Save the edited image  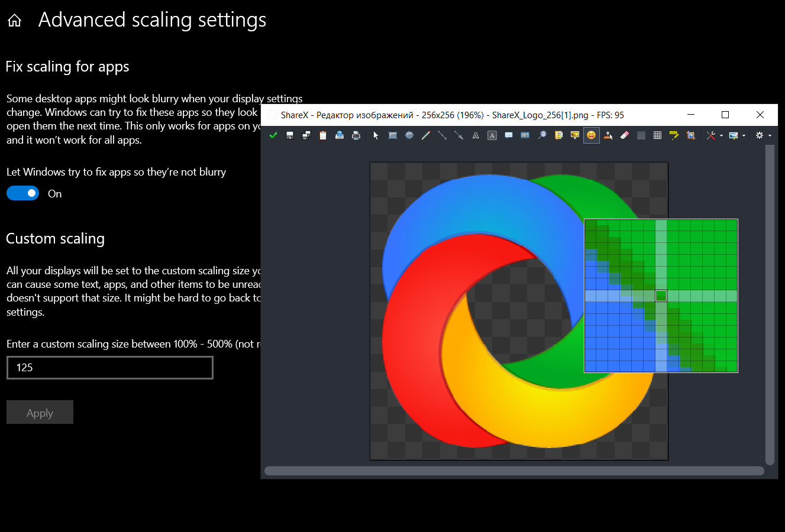(x=290, y=135)
